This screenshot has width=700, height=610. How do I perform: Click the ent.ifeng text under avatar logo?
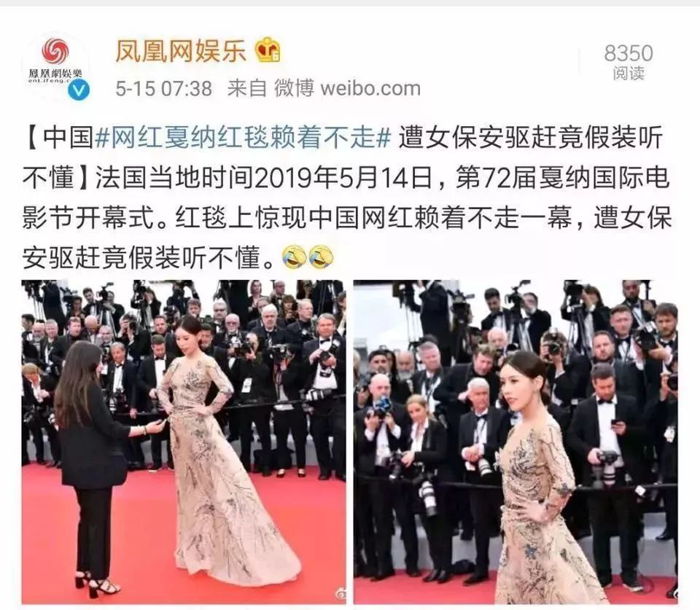tap(47, 81)
